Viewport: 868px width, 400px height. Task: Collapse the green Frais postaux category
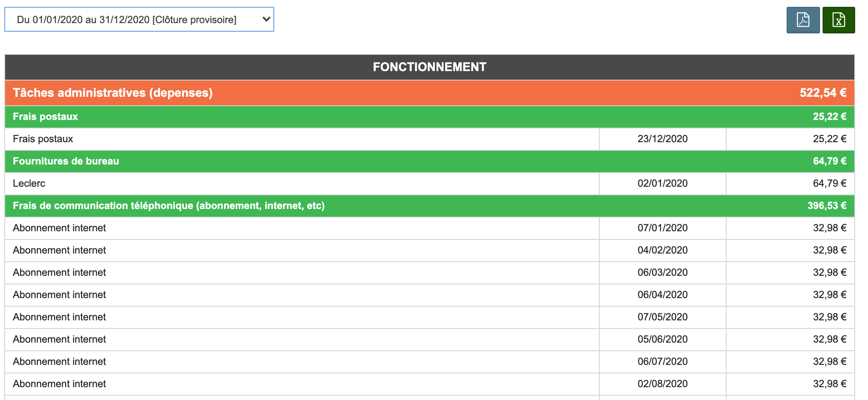click(x=45, y=117)
